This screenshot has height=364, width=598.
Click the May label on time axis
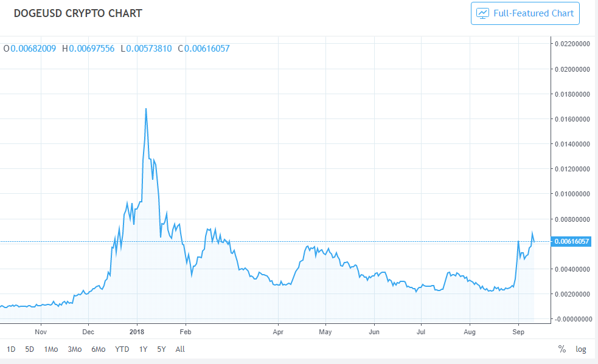pos(325,332)
